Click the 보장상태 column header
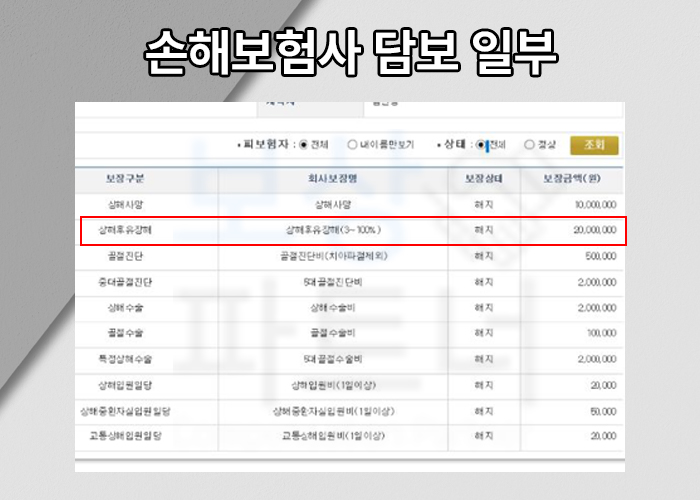Screen dimensions: 700x500 pyautogui.click(x=483, y=179)
